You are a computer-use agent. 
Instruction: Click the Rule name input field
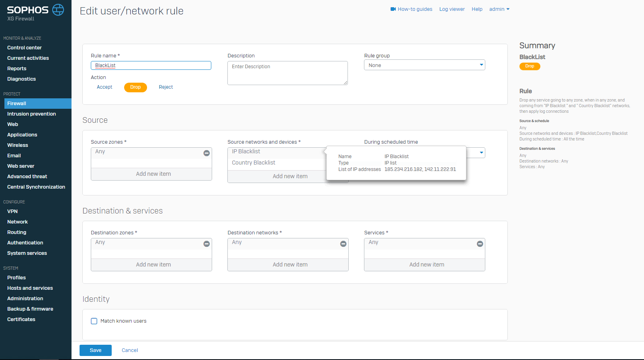[151, 65]
